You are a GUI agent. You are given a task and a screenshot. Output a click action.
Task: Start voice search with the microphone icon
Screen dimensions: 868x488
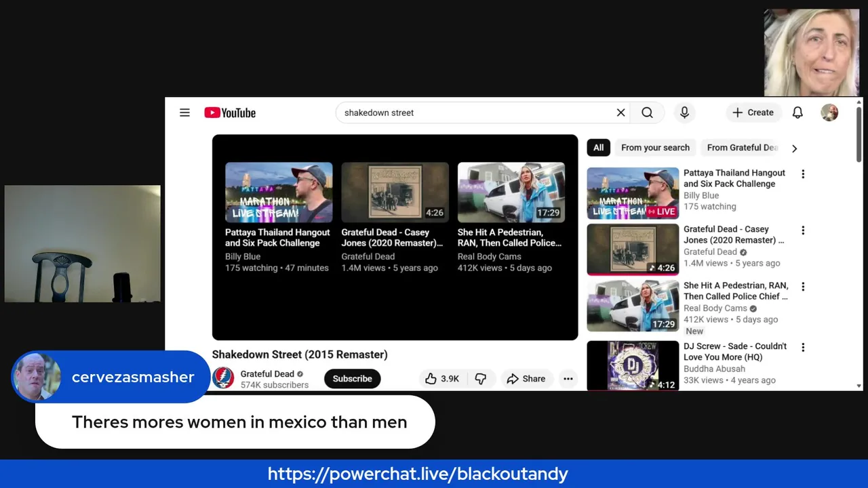coord(684,113)
